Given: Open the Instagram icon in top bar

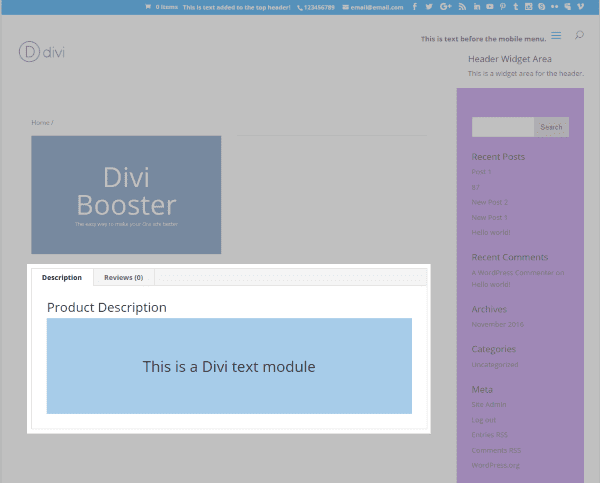Looking at the screenshot, I should [529, 7].
